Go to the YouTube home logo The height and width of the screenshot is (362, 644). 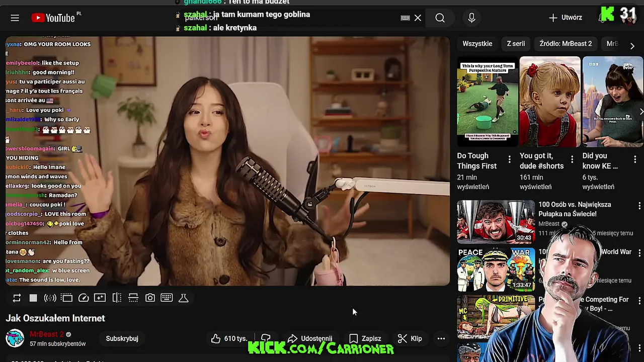(x=53, y=18)
